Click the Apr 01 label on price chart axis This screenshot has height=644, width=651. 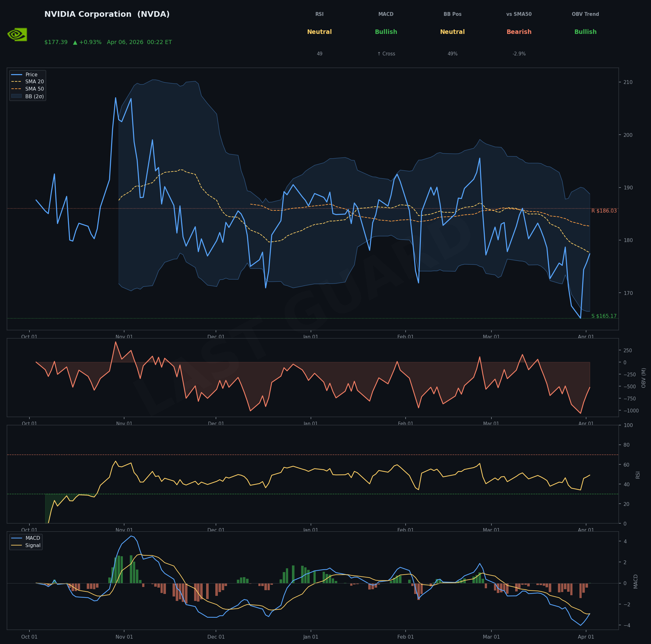pos(586,337)
